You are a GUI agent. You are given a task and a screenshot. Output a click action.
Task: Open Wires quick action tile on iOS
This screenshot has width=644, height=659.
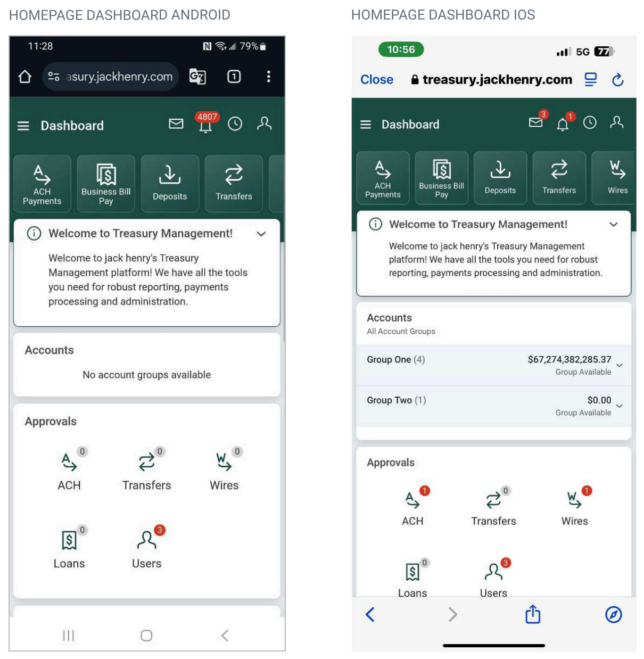(x=614, y=178)
